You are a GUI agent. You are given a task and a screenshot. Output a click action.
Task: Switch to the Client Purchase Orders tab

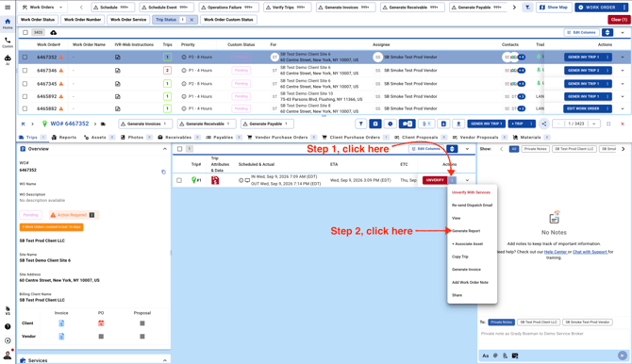(x=355, y=138)
